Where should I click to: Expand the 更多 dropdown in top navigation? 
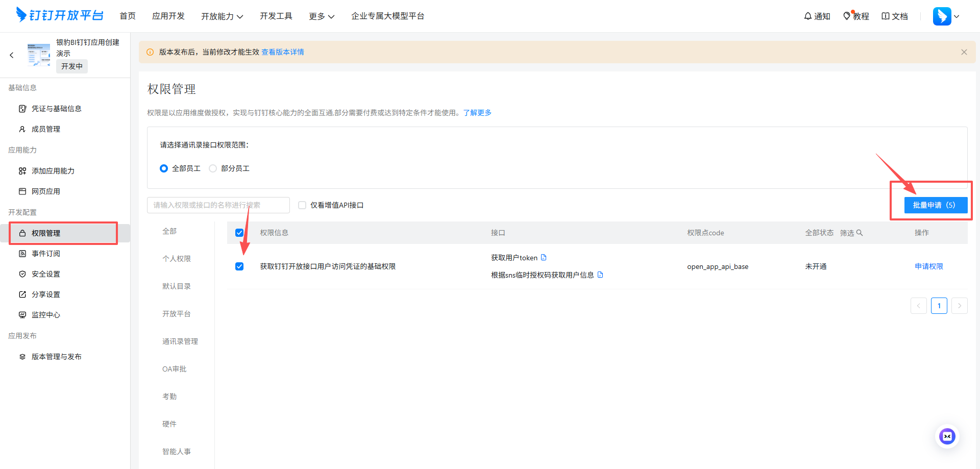pyautogui.click(x=321, y=16)
